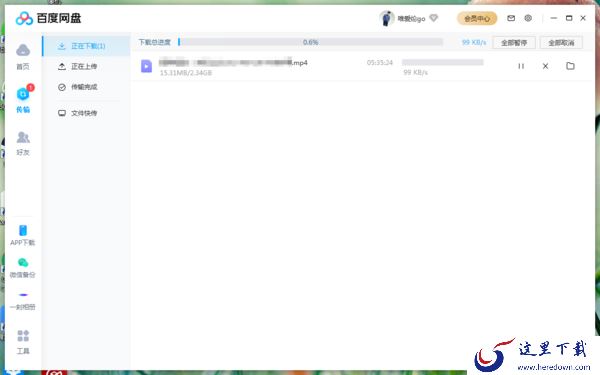
Task: Click the mp4 video file type icon
Action: 147,66
